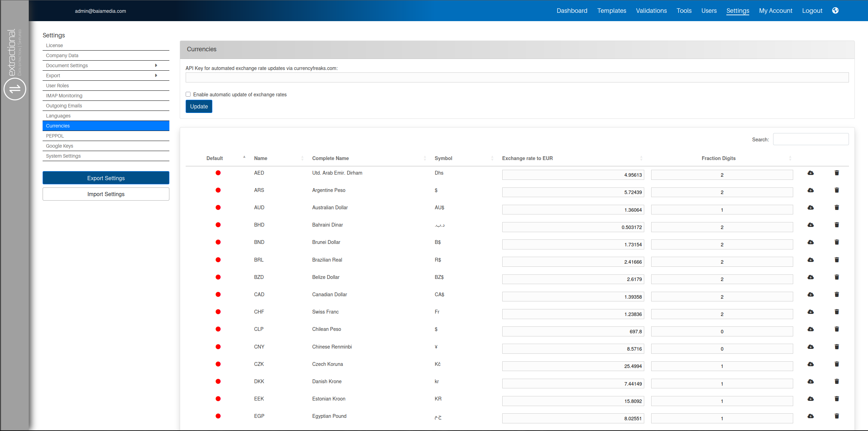Click the blue Update button
868x431 pixels.
199,106
